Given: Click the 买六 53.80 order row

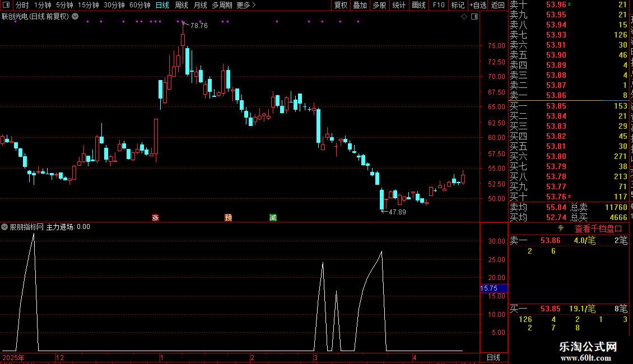Looking at the screenshot, I should pos(569,156).
